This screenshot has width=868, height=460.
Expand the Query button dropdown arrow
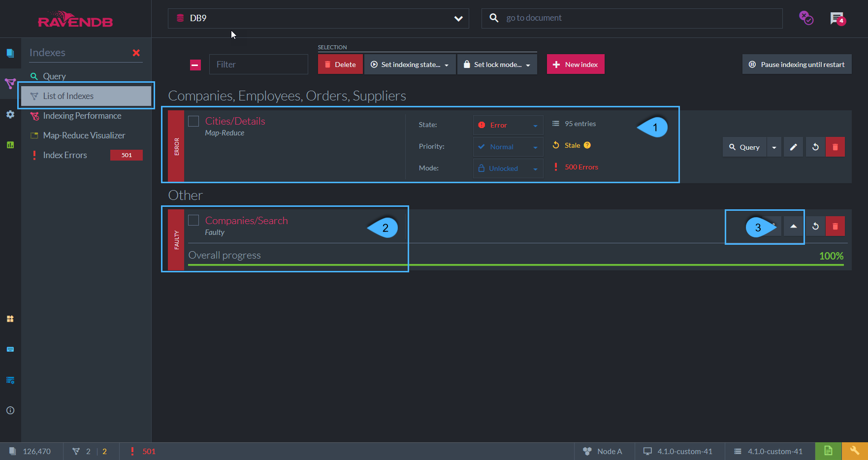coord(774,147)
